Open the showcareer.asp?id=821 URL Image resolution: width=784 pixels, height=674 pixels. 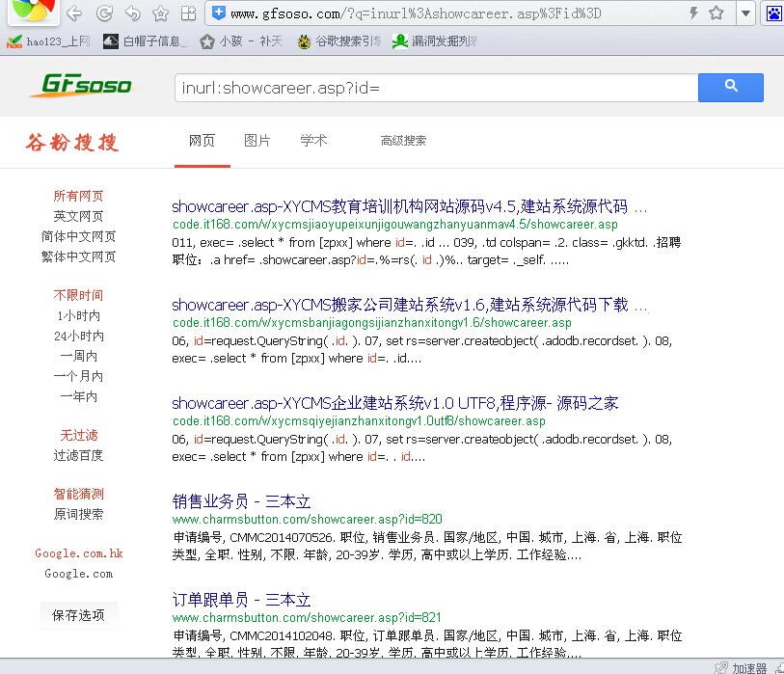[307, 618]
